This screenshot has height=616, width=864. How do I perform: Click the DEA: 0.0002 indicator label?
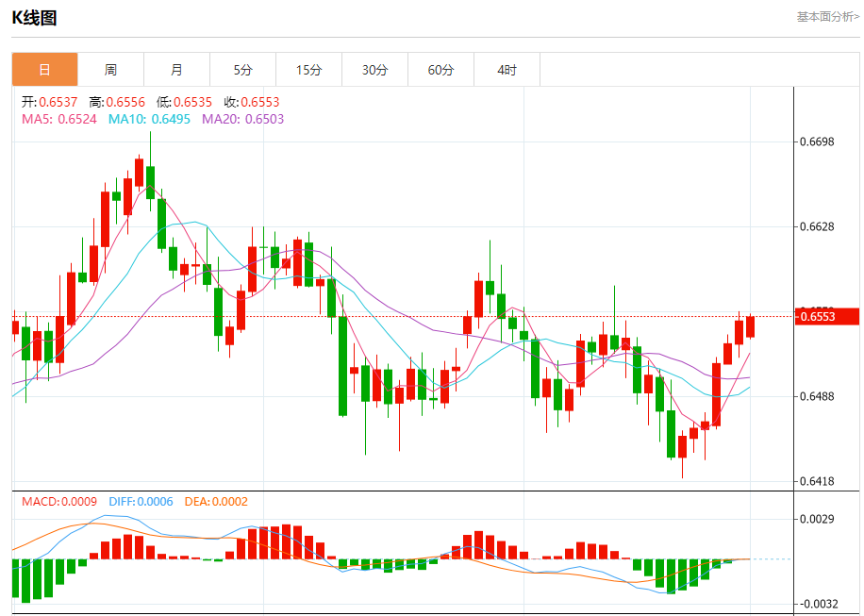(216, 502)
